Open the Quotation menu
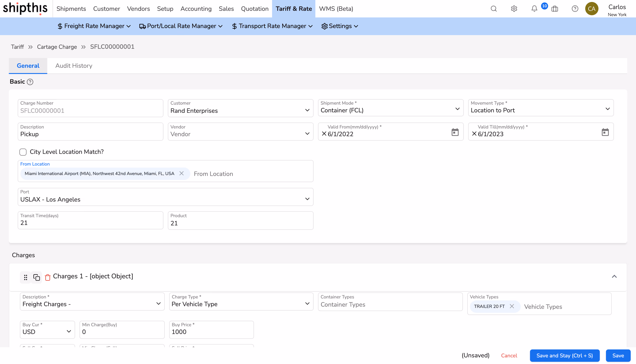Viewport: 636px width, 364px height. point(255,9)
